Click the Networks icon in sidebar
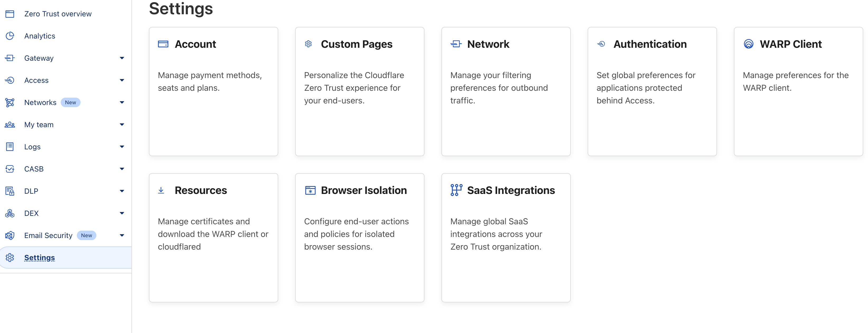This screenshot has height=333, width=868. click(x=10, y=102)
